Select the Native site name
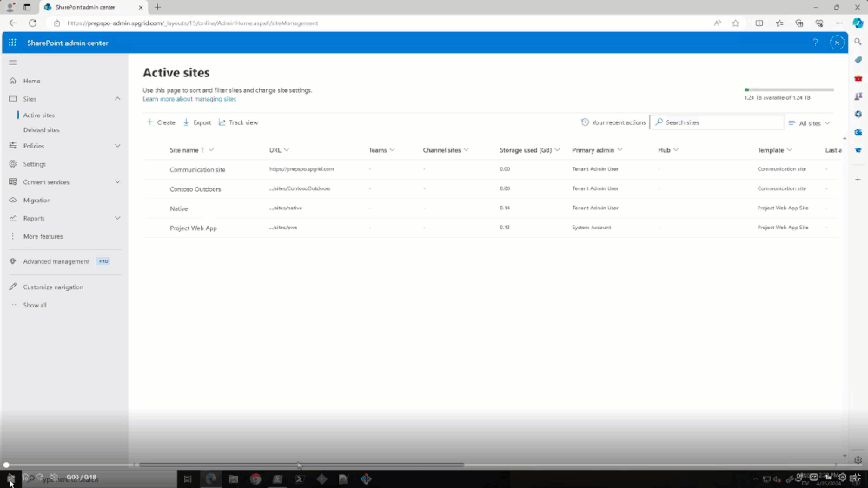 pyautogui.click(x=179, y=208)
